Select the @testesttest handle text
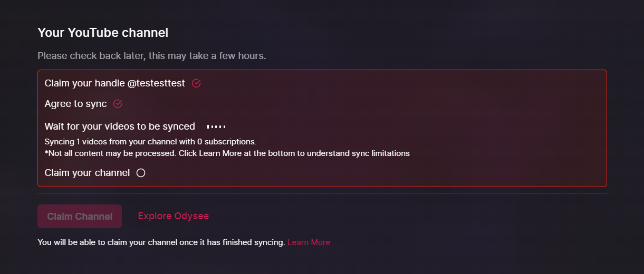The width and height of the screenshot is (644, 274). pyautogui.click(x=156, y=83)
